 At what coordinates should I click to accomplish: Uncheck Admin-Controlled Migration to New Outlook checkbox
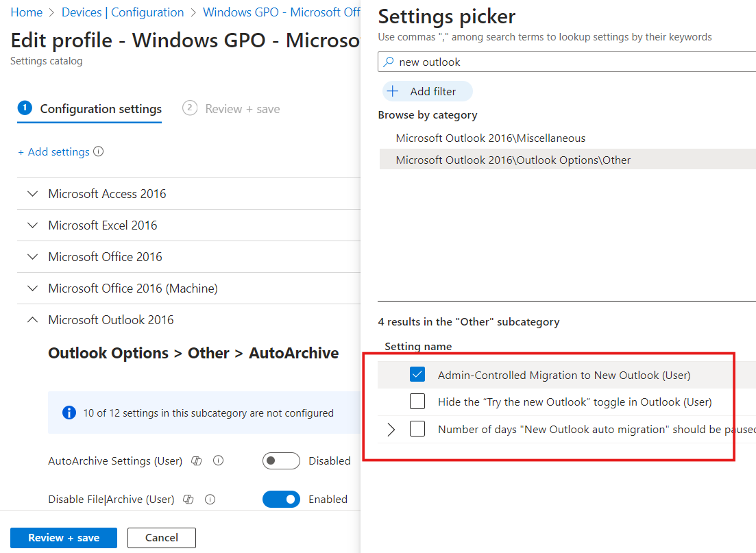417,375
